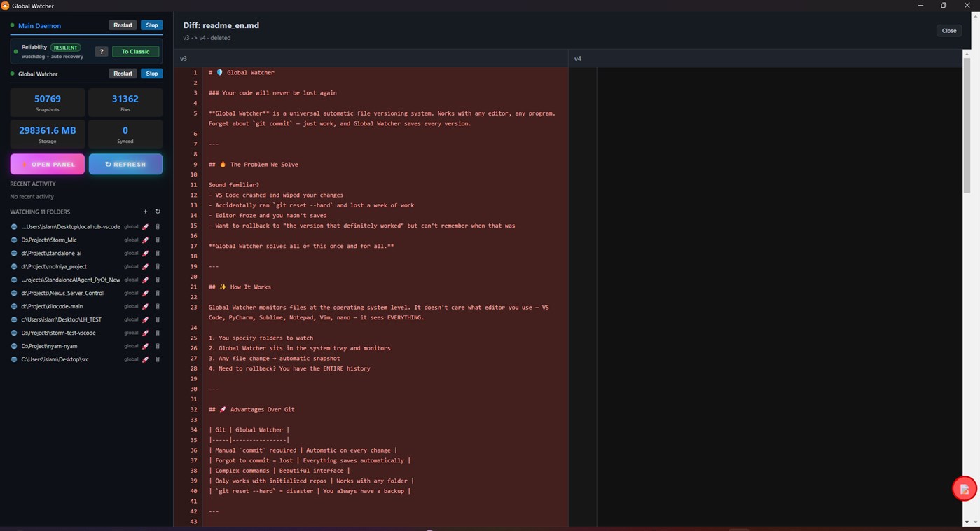Delete StandaloneAIAgent_PyQt_New via its trash icon
The height and width of the screenshot is (531, 980).
coord(158,280)
